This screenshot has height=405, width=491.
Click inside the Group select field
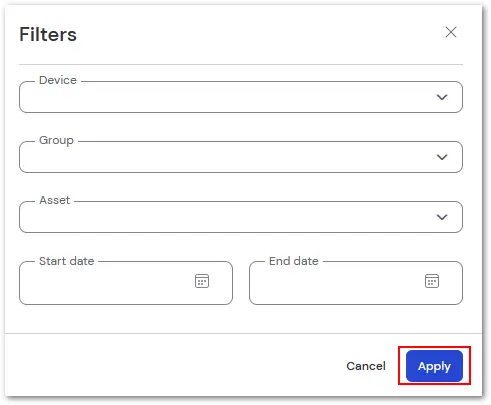(x=241, y=157)
